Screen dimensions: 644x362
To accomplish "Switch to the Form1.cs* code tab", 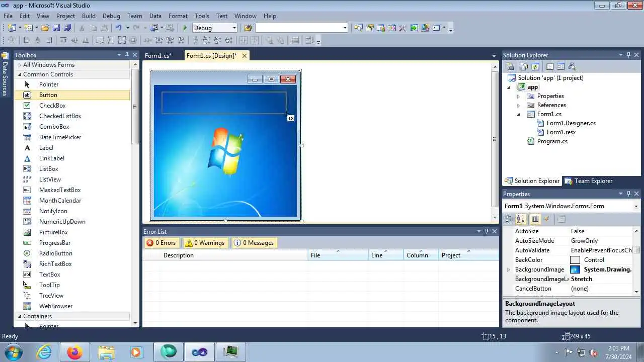I will pyautogui.click(x=158, y=56).
